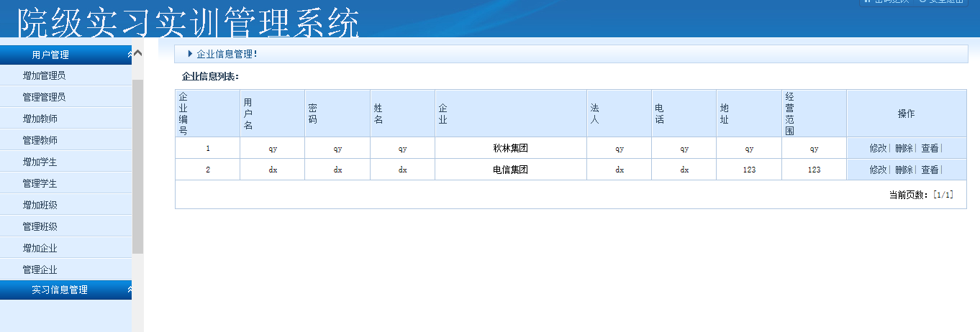Click the 实习信息管理 section header
The image size is (980, 332).
66,290
